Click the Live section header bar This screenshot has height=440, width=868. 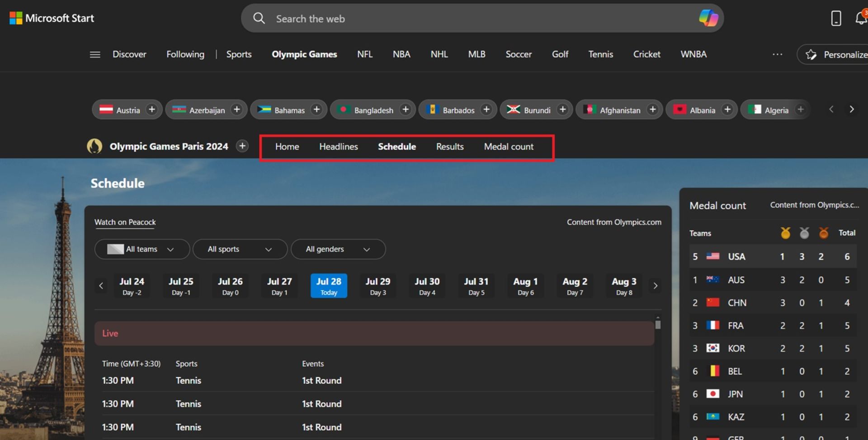click(x=374, y=333)
